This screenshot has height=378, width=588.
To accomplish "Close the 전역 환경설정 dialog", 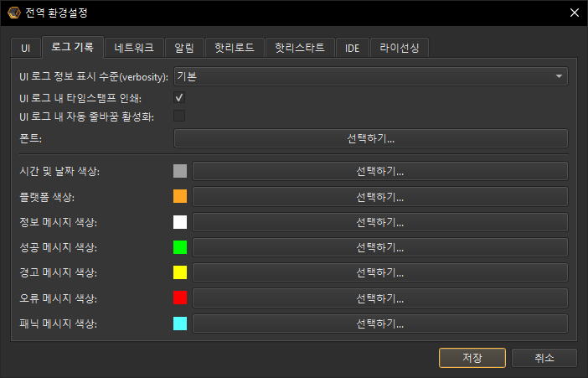I will pos(574,13).
